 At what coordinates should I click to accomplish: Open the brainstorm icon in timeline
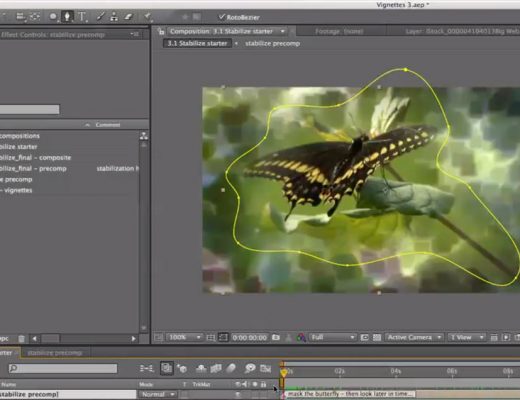click(250, 368)
